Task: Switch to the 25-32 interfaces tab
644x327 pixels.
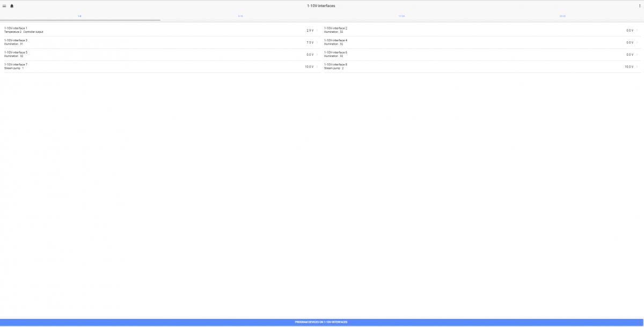Action: pos(562,16)
